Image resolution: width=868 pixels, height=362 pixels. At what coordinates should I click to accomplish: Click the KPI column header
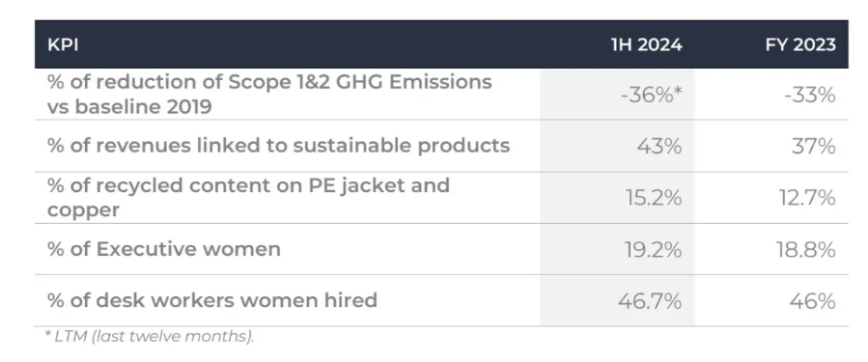point(63,44)
